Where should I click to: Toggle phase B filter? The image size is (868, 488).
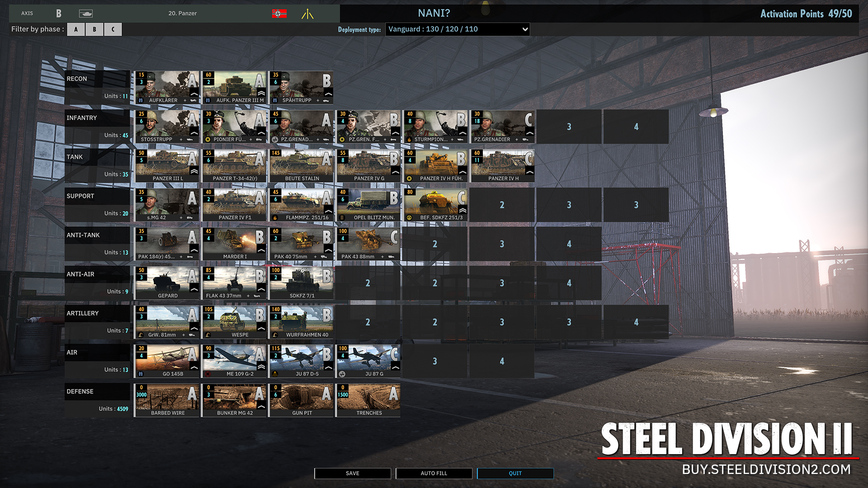click(x=94, y=29)
